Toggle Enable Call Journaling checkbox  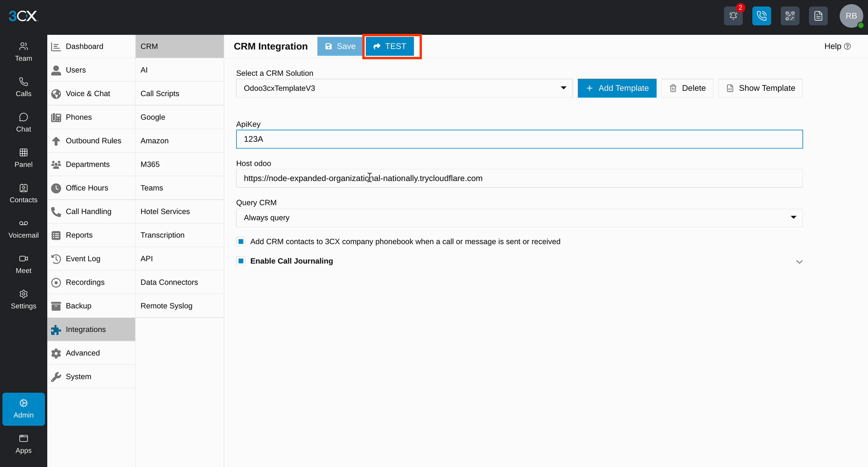241,261
